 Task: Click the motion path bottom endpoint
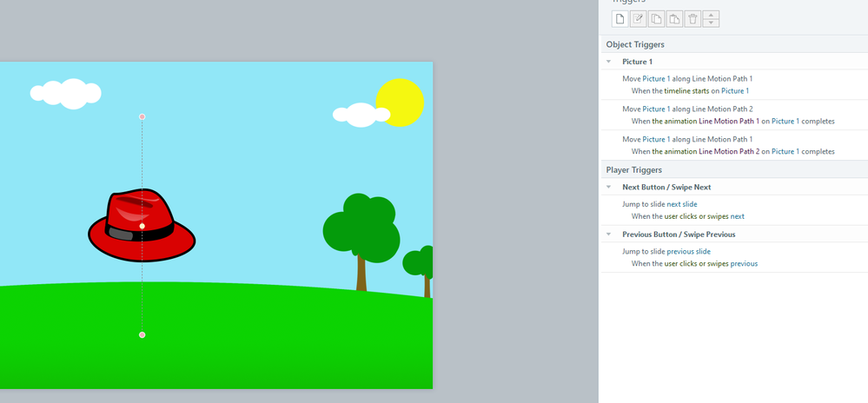point(142,334)
